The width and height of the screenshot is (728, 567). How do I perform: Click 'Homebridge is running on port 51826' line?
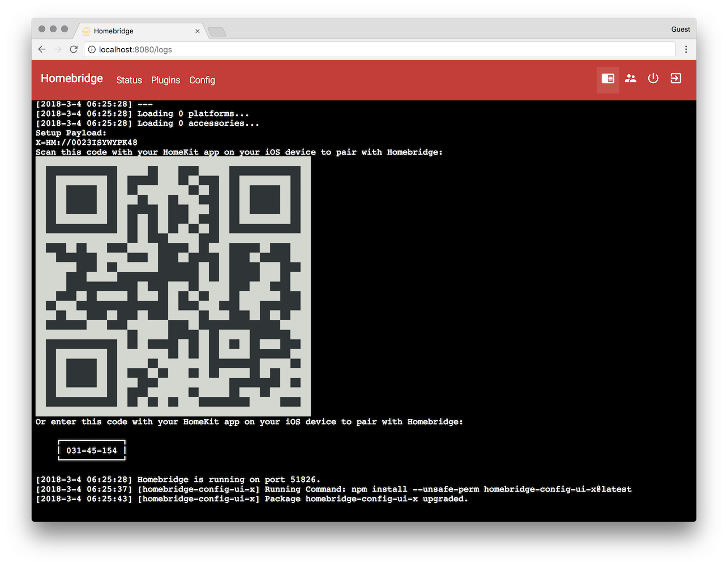pyautogui.click(x=178, y=480)
